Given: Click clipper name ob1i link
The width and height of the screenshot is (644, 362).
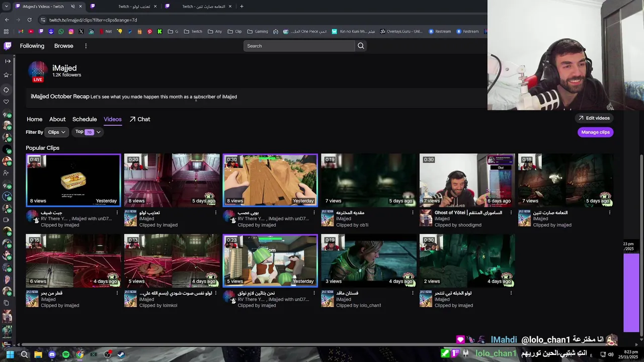Looking at the screenshot, I should [x=364, y=225].
